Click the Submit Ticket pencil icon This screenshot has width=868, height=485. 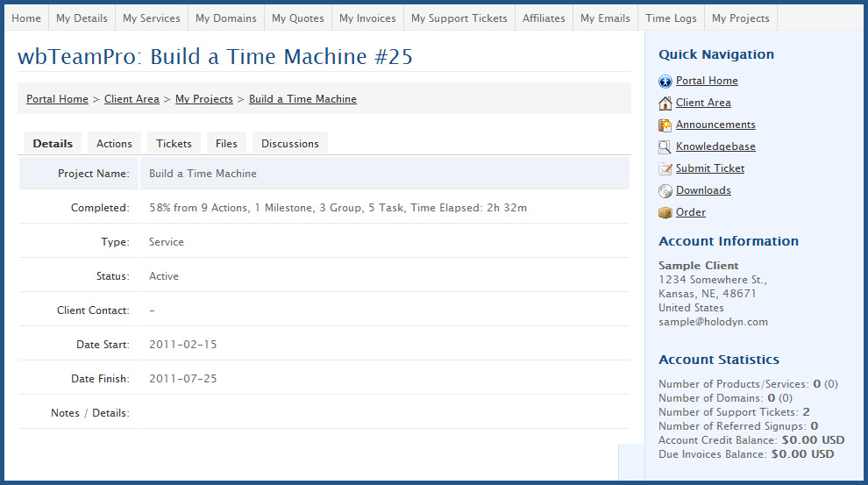point(665,169)
